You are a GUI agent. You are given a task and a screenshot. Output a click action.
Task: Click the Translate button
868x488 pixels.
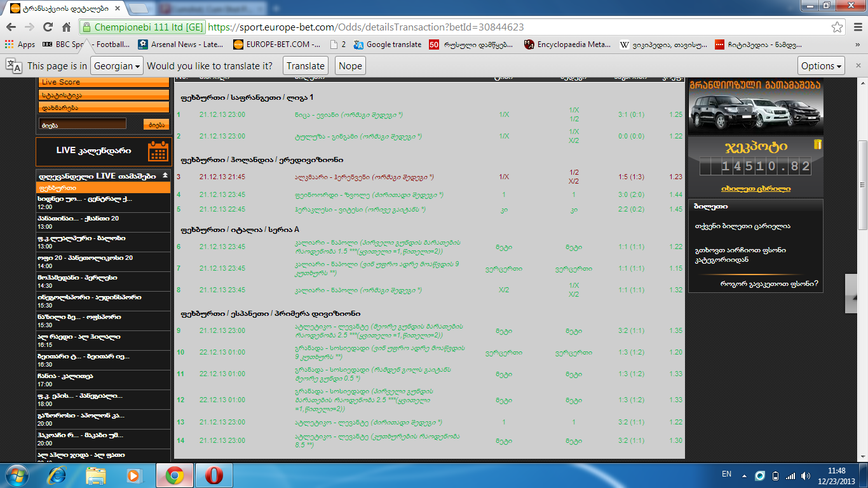306,65
